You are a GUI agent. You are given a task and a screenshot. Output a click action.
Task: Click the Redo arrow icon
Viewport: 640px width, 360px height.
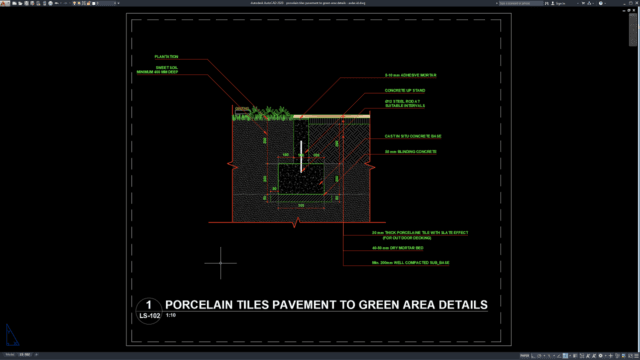coord(65,3)
